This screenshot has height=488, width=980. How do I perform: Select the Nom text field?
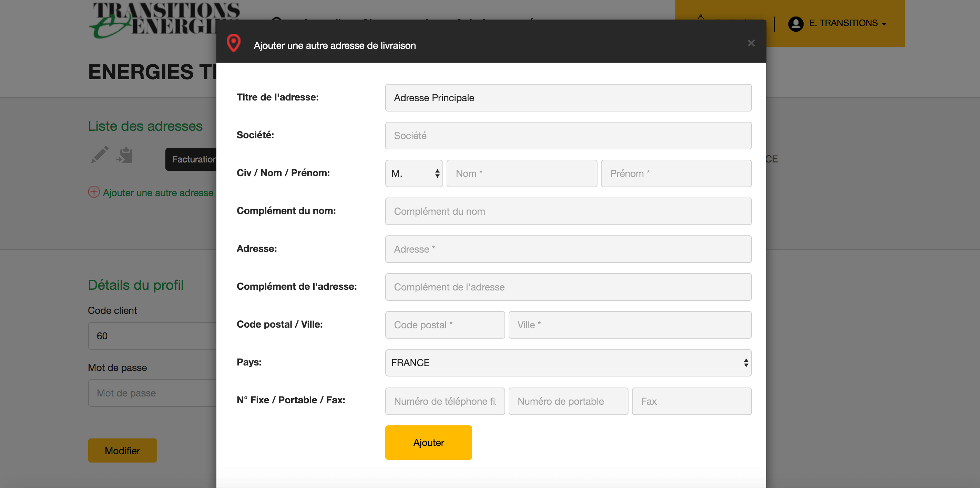(521, 173)
